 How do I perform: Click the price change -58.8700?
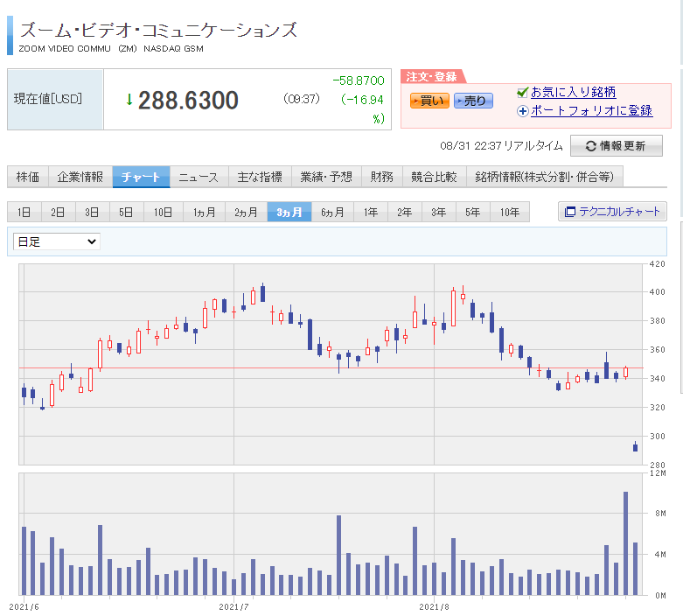(359, 80)
